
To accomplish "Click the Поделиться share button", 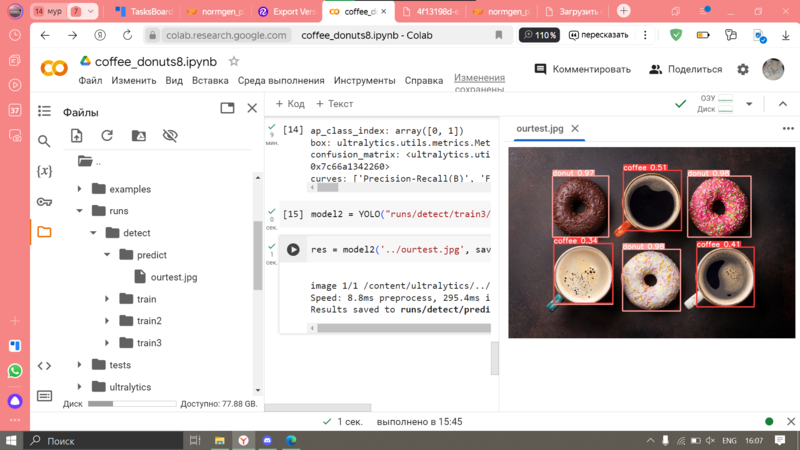I will 686,70.
